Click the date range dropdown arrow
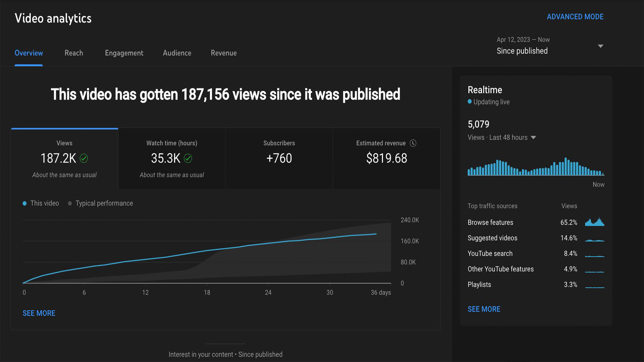The image size is (644, 362). coord(600,46)
